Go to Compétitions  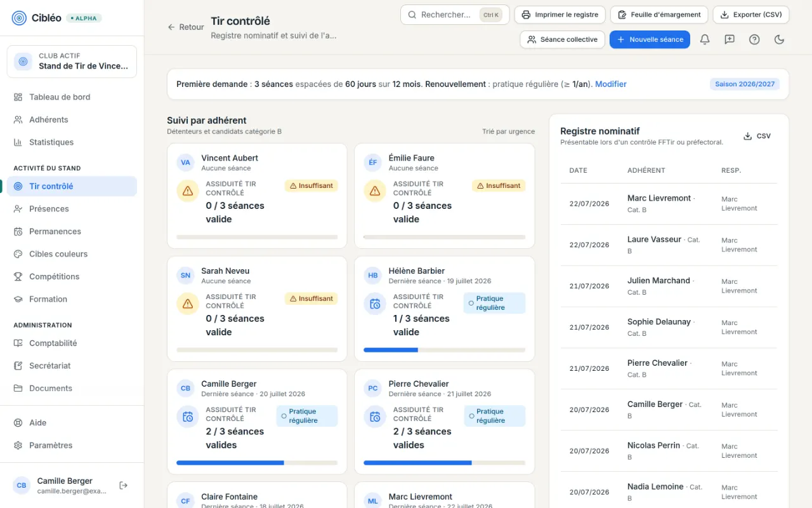tap(72, 276)
